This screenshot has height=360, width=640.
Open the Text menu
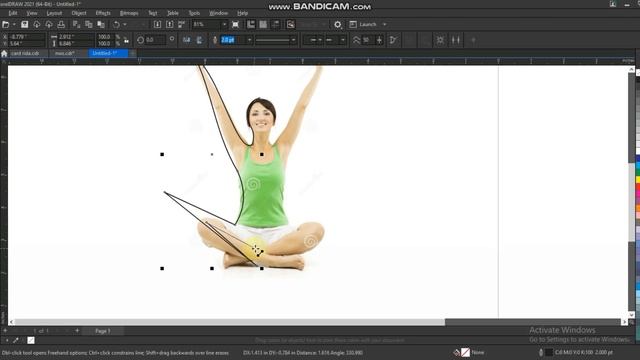[152, 13]
